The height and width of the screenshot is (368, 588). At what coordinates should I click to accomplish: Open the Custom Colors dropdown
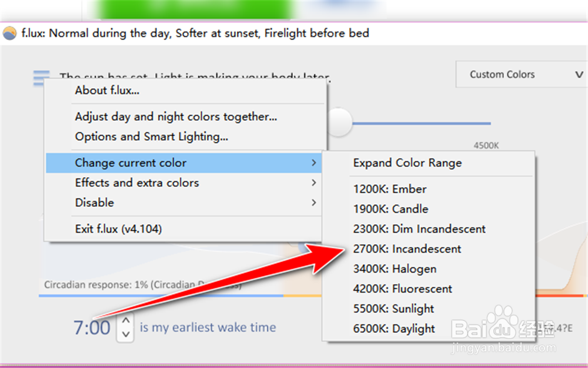tap(522, 75)
